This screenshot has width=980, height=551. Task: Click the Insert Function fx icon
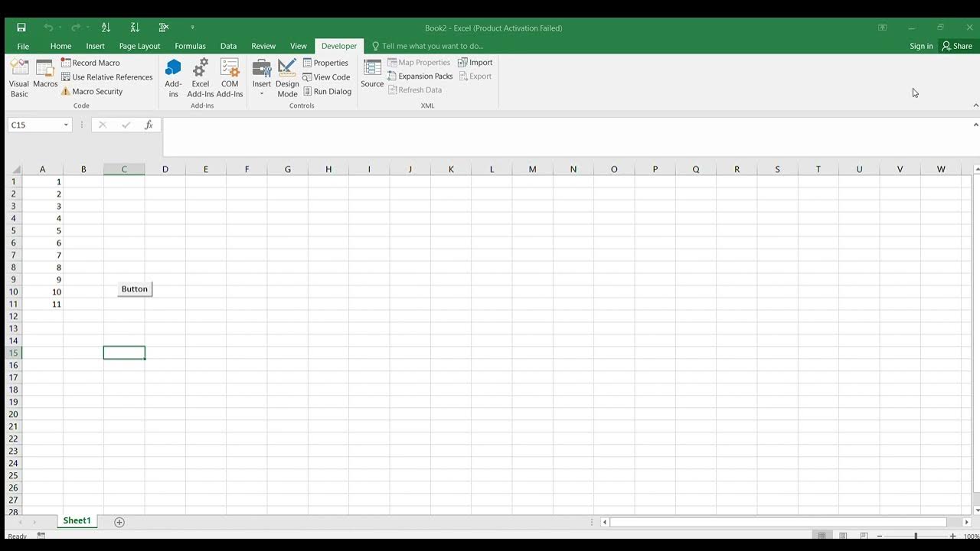pyautogui.click(x=149, y=125)
